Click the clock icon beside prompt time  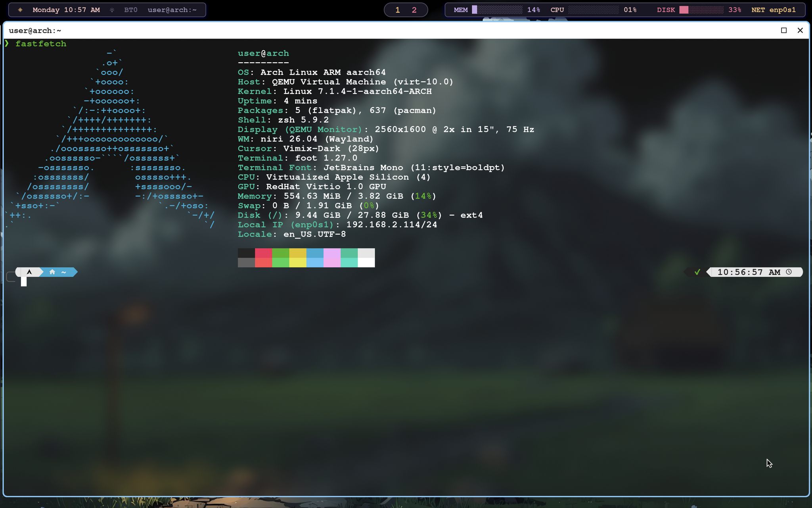[x=789, y=272]
